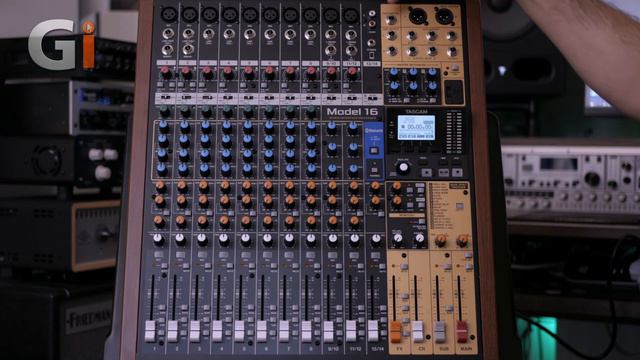Turn the third orange aux knob on channel 8
640x360 pixels.
[x=311, y=221]
